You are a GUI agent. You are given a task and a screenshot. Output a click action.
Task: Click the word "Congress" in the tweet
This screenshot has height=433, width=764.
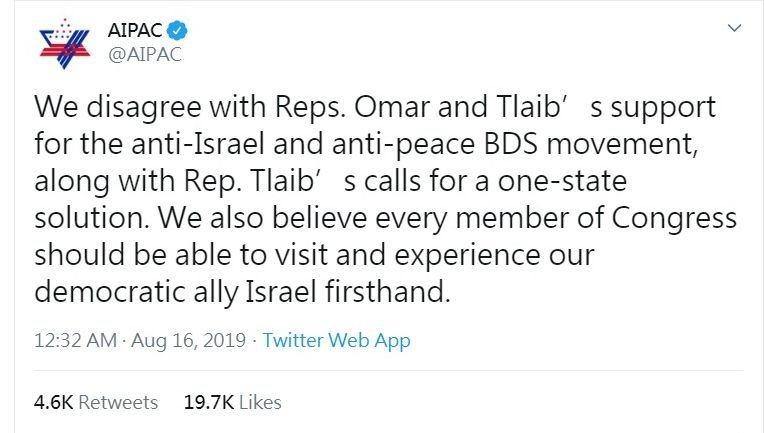(x=674, y=218)
